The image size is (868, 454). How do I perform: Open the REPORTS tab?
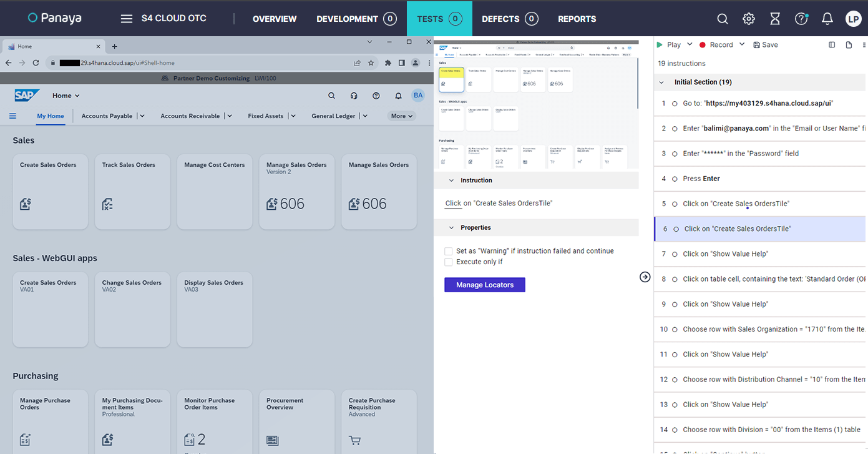tap(577, 19)
